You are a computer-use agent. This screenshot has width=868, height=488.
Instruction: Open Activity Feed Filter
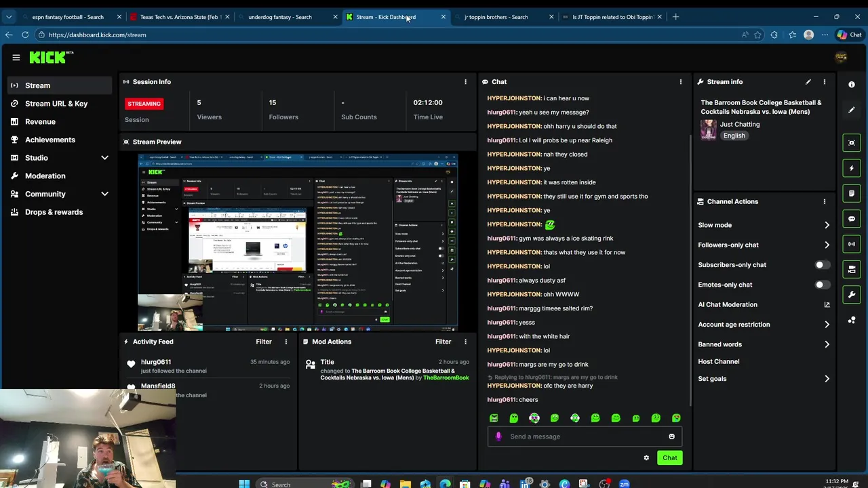pyautogui.click(x=264, y=342)
